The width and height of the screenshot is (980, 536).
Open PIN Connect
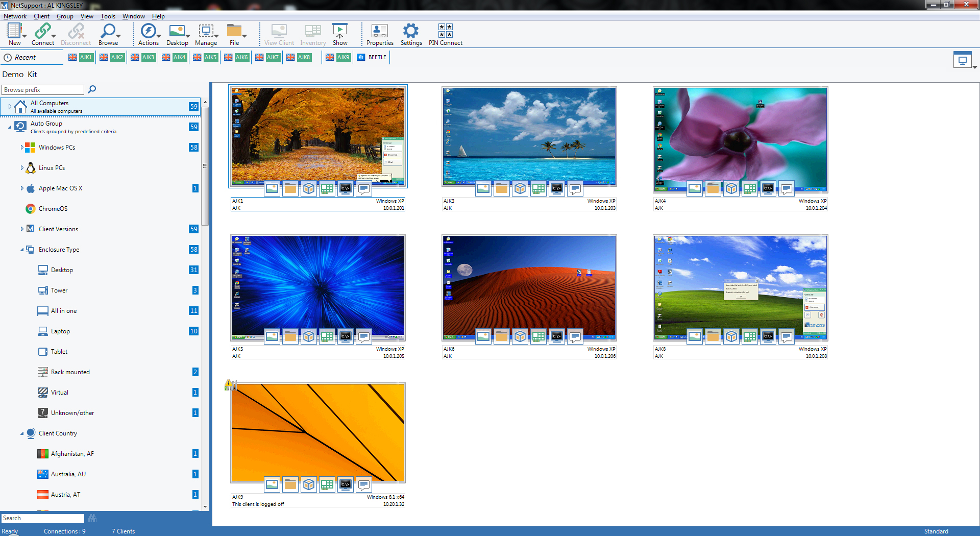445,34
